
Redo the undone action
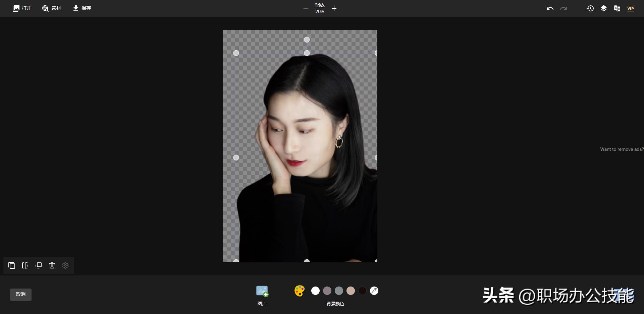(563, 8)
